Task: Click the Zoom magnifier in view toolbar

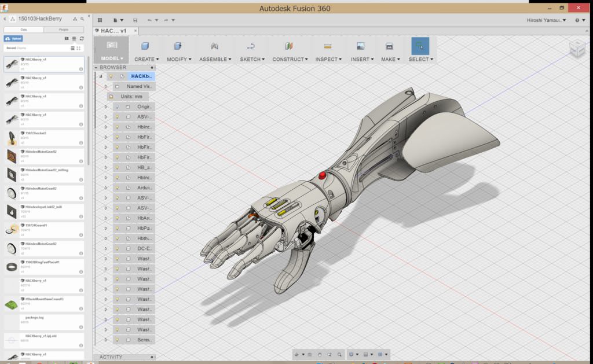Action: (339, 354)
